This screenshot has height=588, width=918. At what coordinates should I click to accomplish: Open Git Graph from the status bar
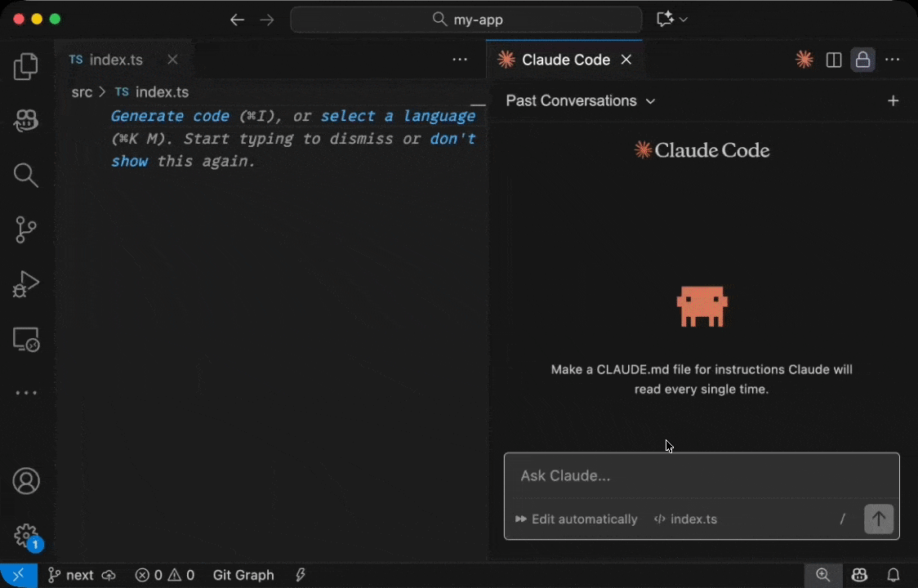(x=243, y=575)
